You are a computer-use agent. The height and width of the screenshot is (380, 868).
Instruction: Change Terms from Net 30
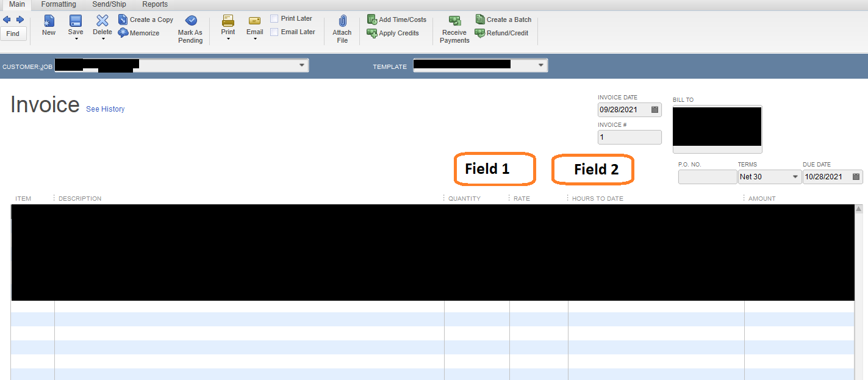pyautogui.click(x=795, y=176)
